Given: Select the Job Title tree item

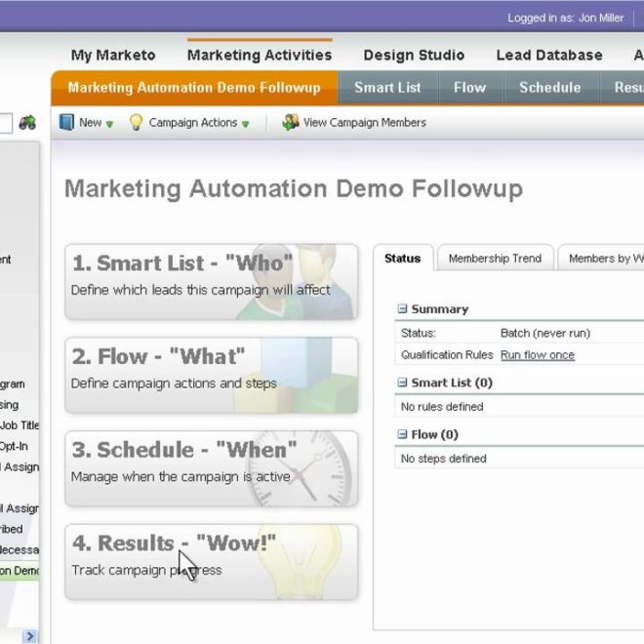Looking at the screenshot, I should [x=20, y=425].
